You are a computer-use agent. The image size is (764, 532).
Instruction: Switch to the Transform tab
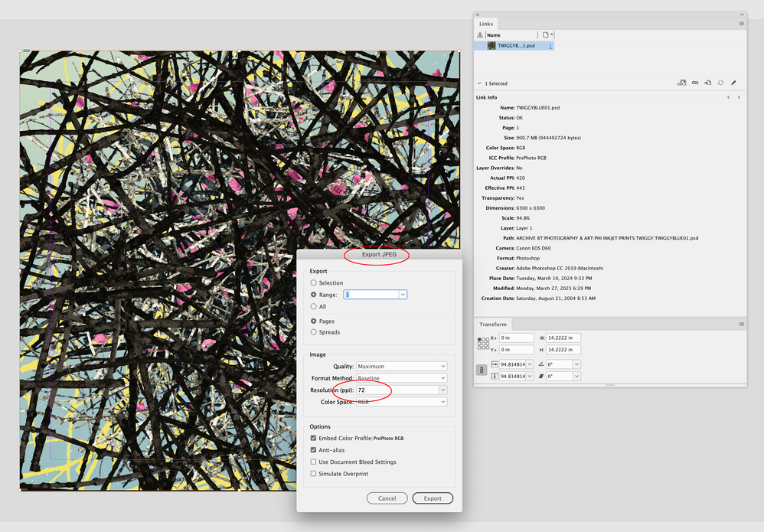(492, 324)
